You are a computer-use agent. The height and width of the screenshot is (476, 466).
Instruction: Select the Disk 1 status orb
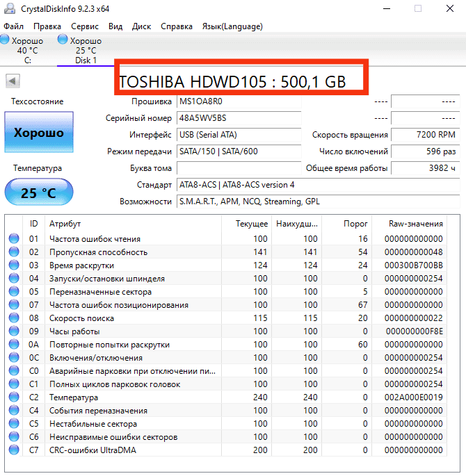[x=63, y=41]
